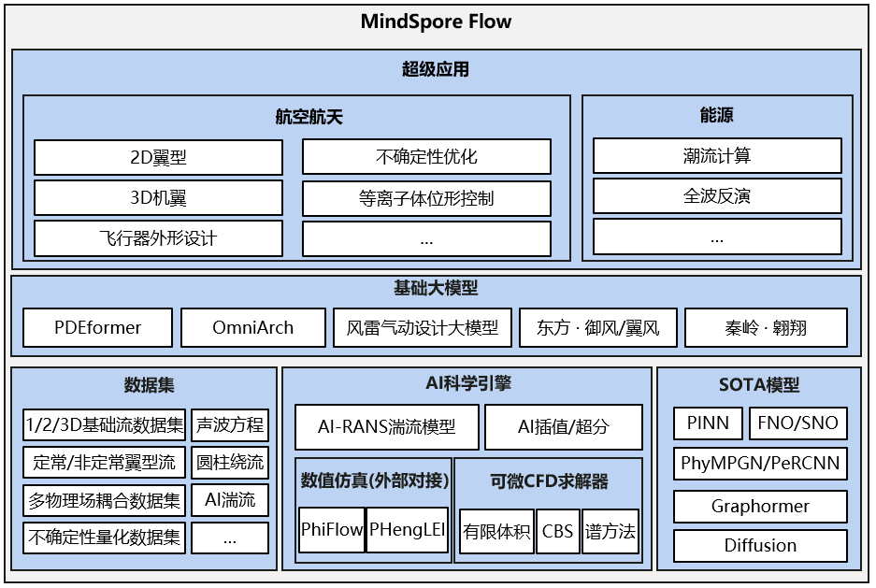Click the Graphormer model box
The height and width of the screenshot is (588, 876).
tap(760, 506)
